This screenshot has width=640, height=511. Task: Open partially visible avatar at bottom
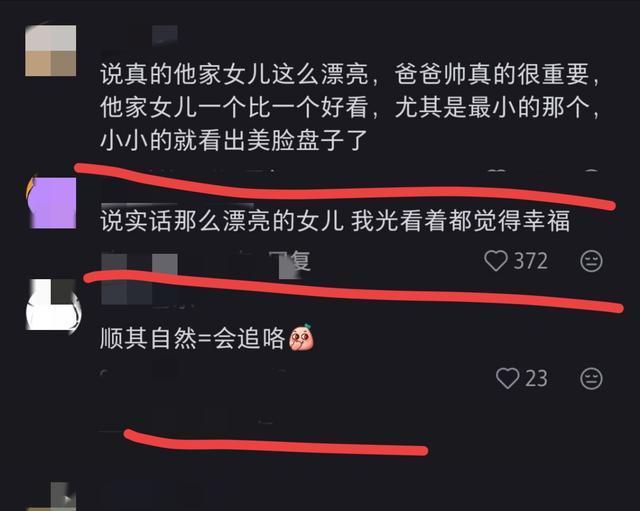pos(51,496)
